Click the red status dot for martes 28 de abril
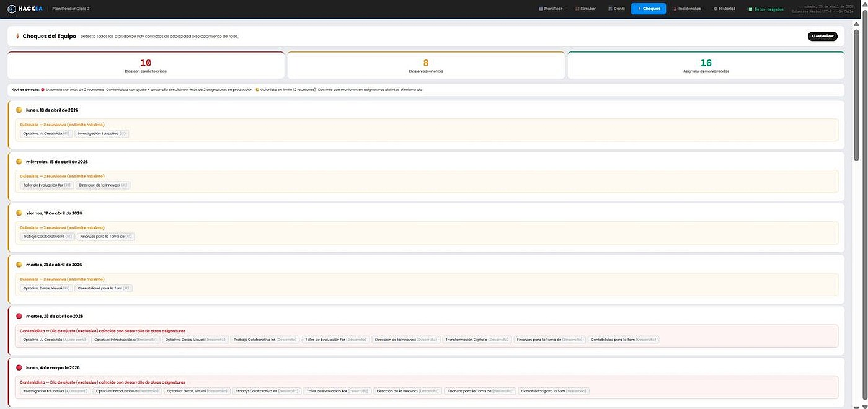The width and height of the screenshot is (868, 409). pos(19,316)
